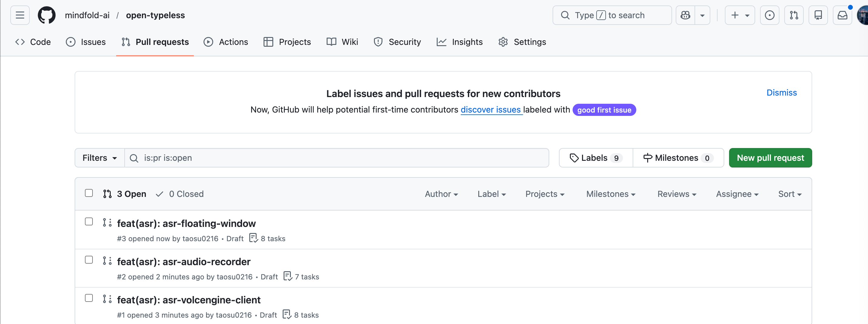Open the issues icon in the header
The width and height of the screenshot is (868, 324).
[x=770, y=15]
